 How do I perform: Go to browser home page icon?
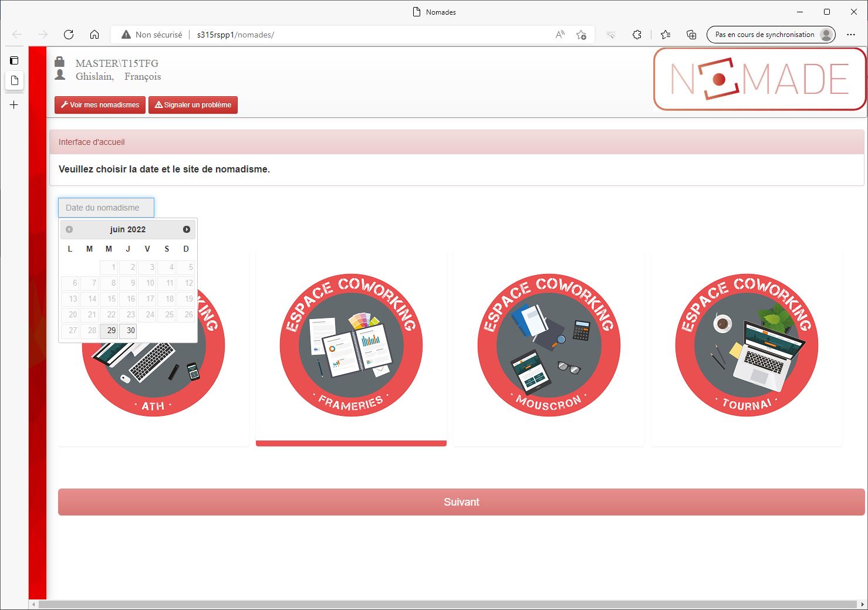tap(94, 35)
